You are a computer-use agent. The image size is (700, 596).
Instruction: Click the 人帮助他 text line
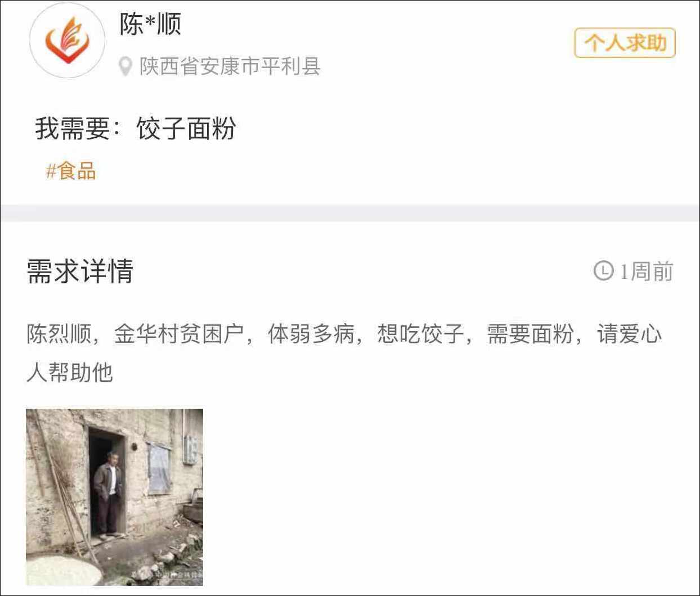[70, 372]
